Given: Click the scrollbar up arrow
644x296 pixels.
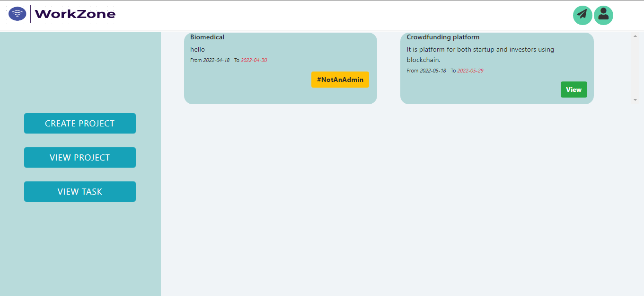Looking at the screenshot, I should coord(636,36).
